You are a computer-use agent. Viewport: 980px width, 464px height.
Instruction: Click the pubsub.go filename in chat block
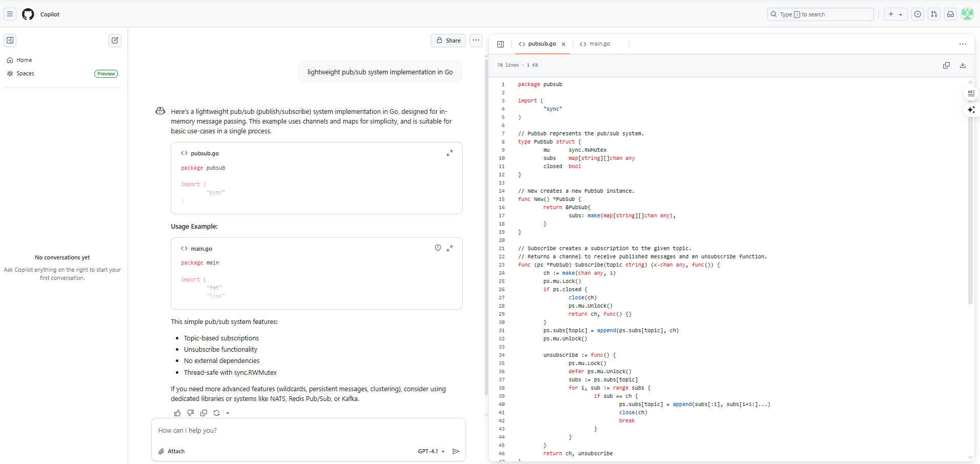tap(205, 153)
